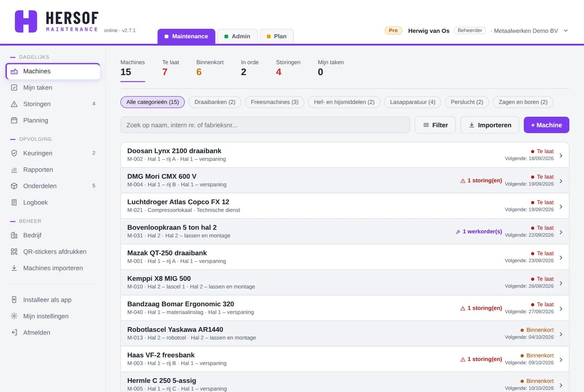The height and width of the screenshot is (392, 584).
Task: Focus the machine search input field
Action: [265, 125]
